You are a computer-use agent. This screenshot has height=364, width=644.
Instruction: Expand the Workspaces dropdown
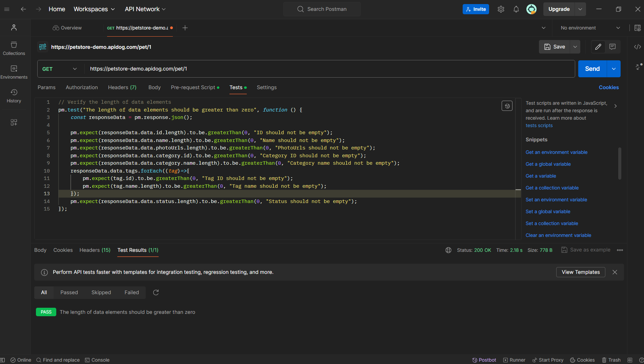[94, 9]
